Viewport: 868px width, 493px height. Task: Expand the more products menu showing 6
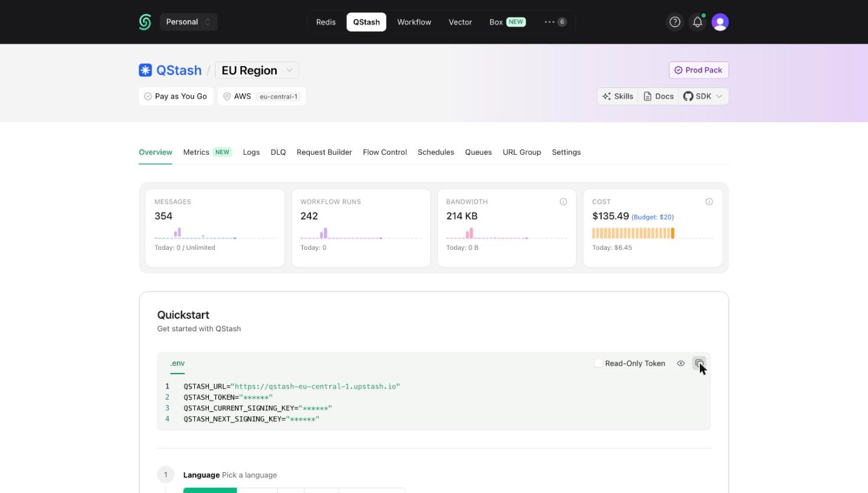coord(555,22)
